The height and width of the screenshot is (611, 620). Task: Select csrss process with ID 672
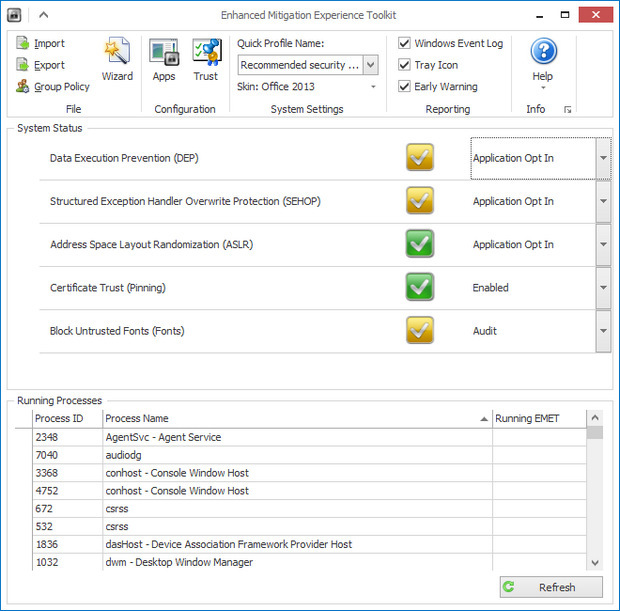tap(309, 509)
